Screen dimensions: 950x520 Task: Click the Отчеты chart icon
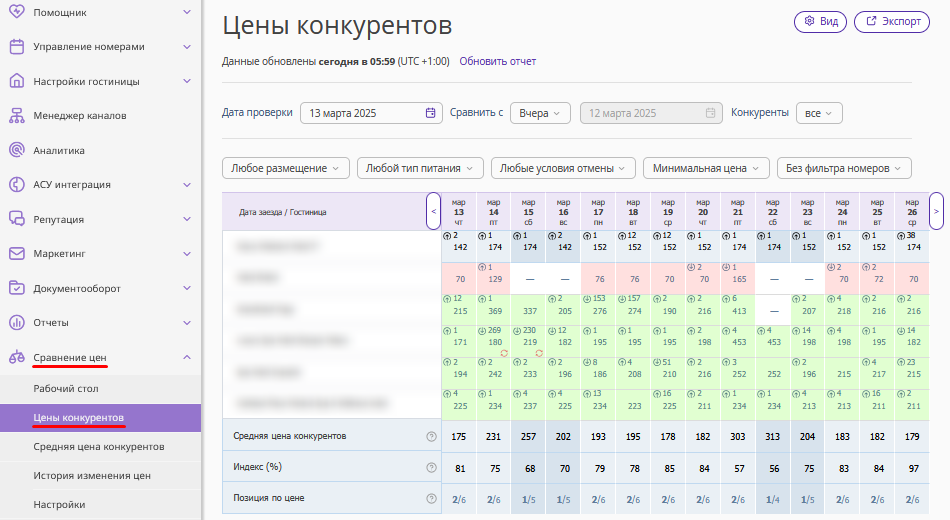tap(17, 322)
